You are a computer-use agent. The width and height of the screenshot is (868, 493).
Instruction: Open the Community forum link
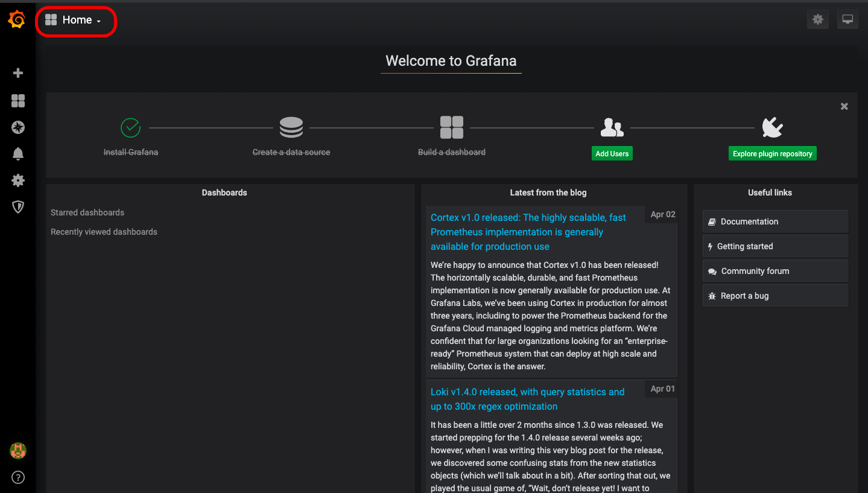coord(775,271)
